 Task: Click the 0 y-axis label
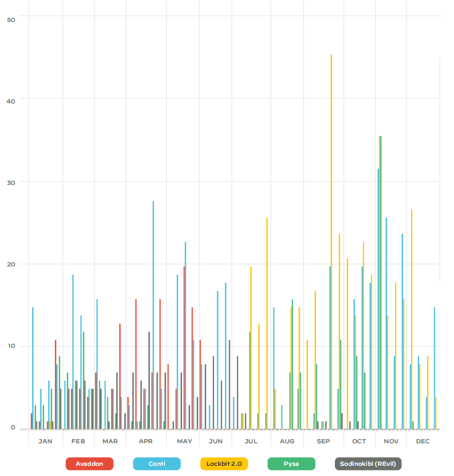pyautogui.click(x=13, y=427)
